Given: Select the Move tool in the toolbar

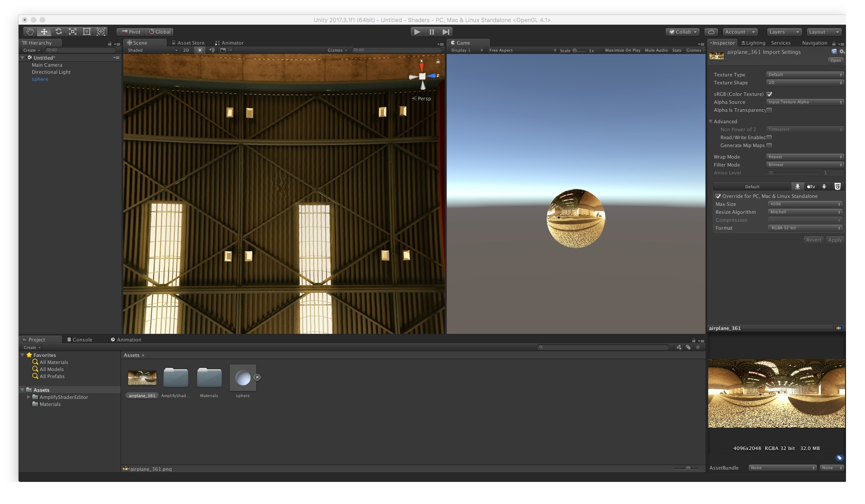Looking at the screenshot, I should click(x=44, y=31).
